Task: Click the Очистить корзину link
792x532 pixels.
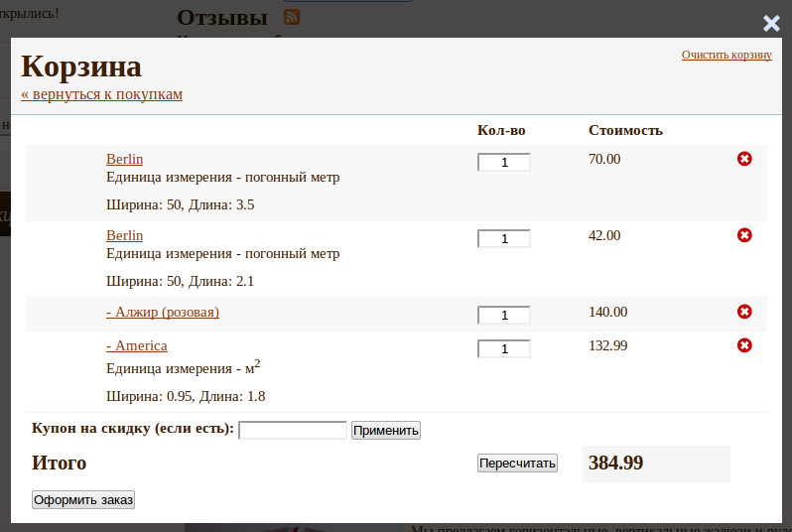Action: point(726,55)
